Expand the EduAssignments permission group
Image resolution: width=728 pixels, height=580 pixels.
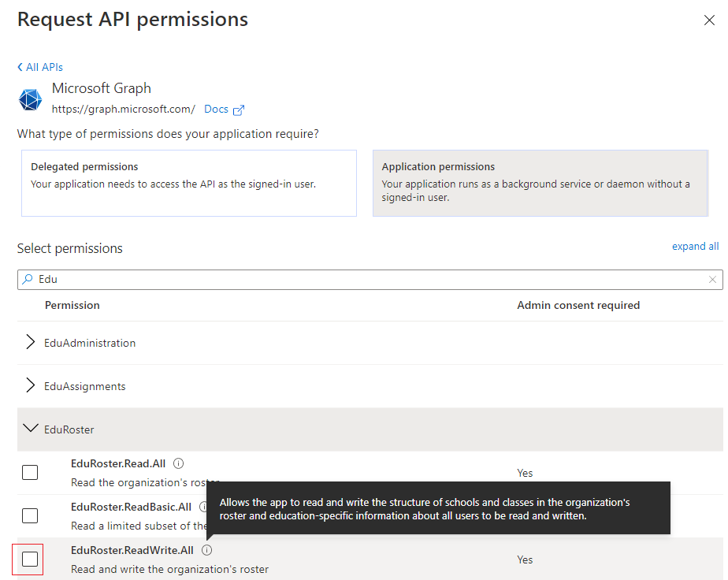[31, 386]
